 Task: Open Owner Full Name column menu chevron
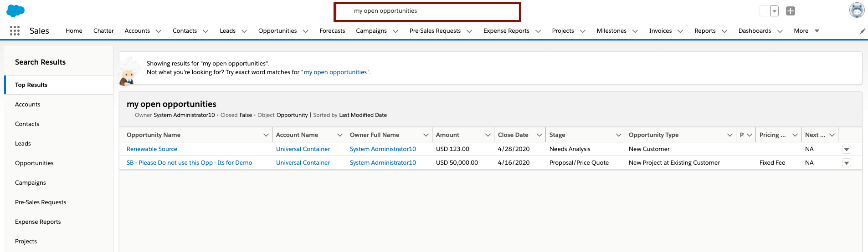tap(426, 135)
